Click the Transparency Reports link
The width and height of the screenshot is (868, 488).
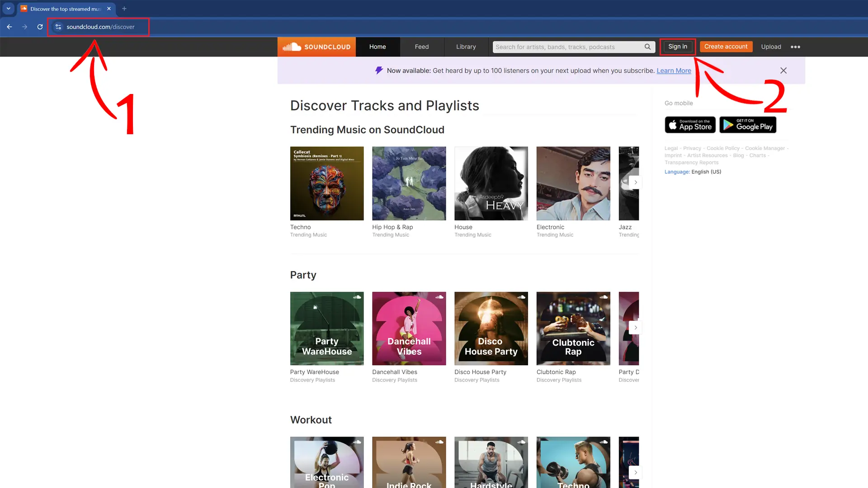click(691, 163)
